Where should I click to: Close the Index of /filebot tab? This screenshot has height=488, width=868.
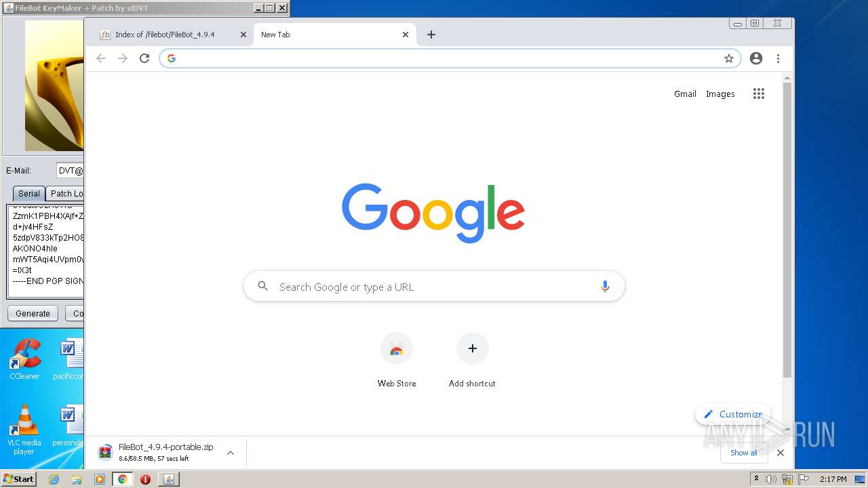click(x=243, y=35)
